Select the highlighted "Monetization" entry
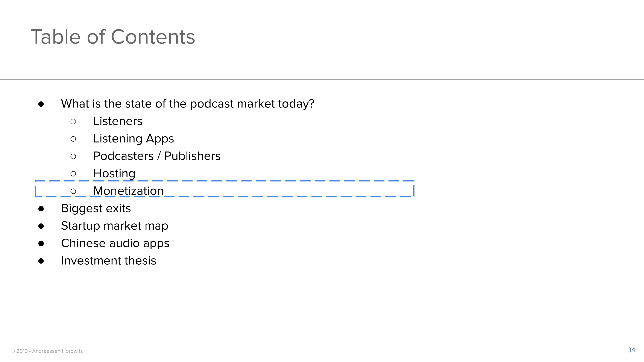This screenshot has width=644, height=362. pos(128,191)
